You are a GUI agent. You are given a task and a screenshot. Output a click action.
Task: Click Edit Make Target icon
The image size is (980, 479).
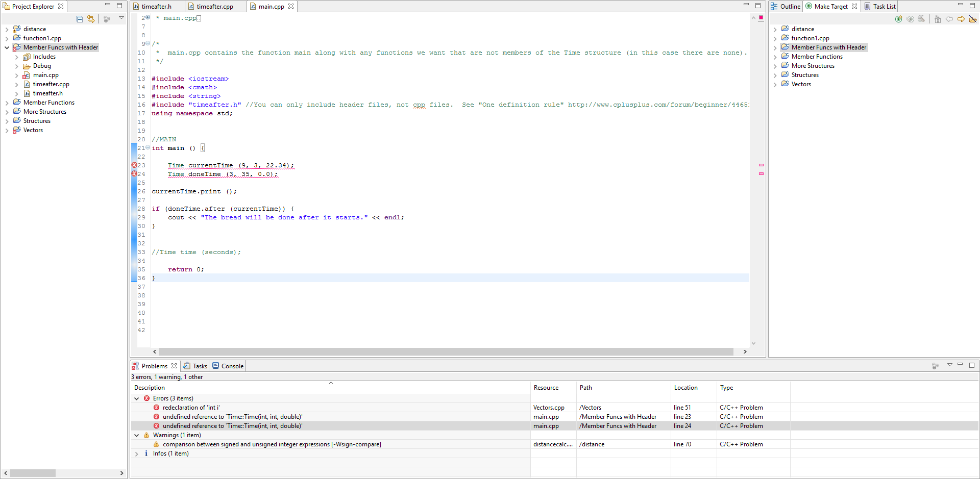pyautogui.click(x=910, y=19)
